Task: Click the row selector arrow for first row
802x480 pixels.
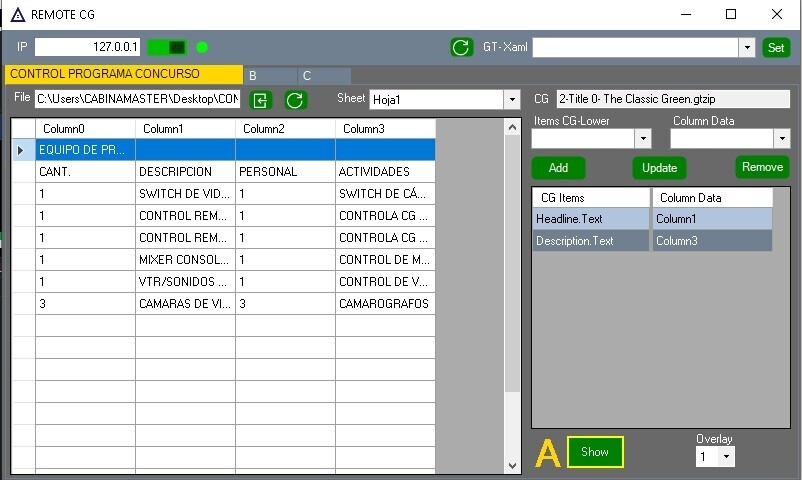Action: (x=21, y=150)
